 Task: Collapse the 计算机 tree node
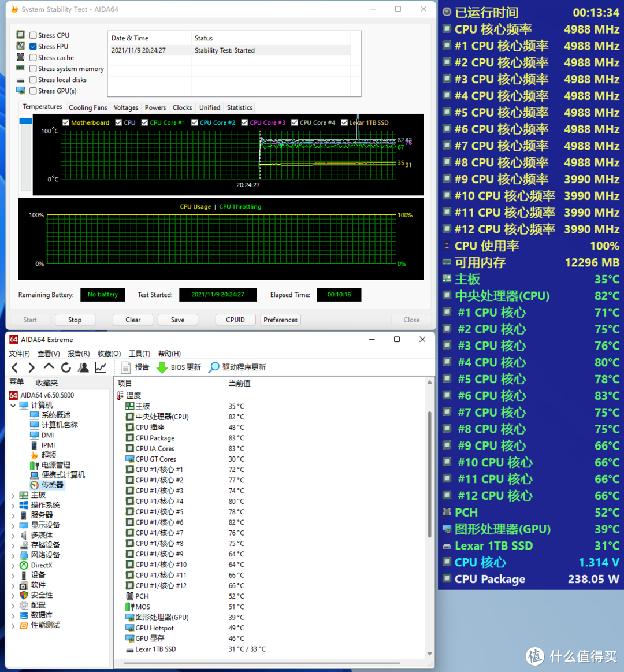tap(13, 406)
